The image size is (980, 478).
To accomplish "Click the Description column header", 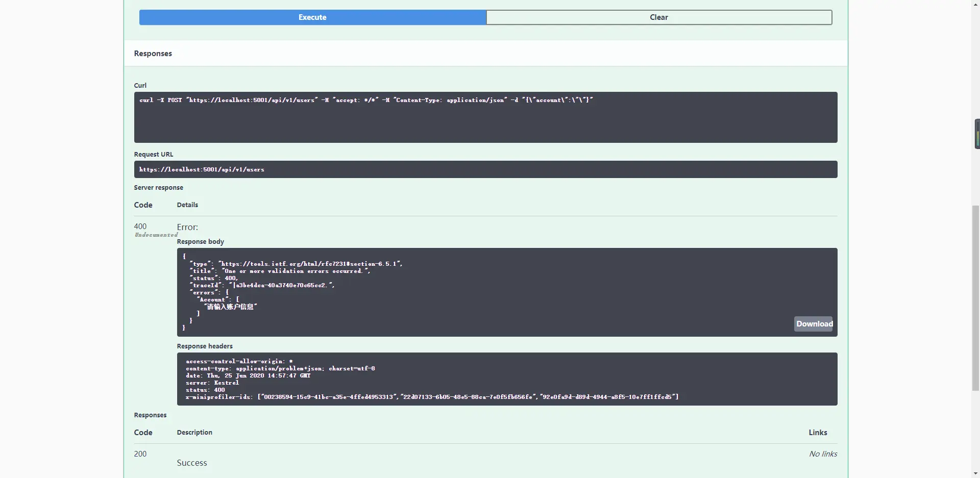I will point(194,433).
